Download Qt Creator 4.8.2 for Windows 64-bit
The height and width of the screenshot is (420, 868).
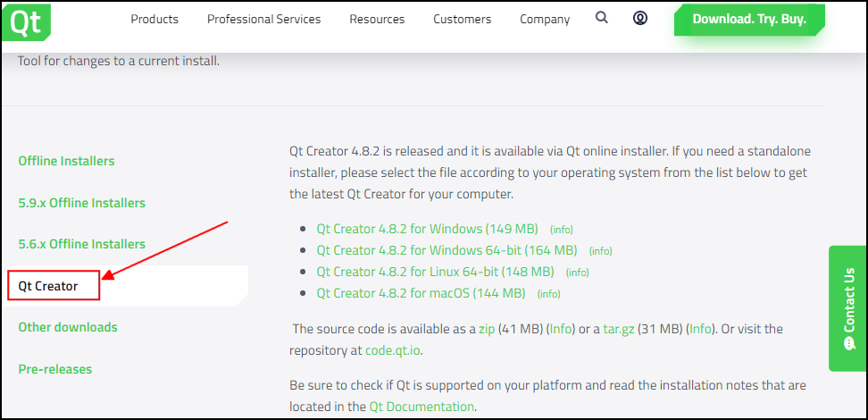(447, 250)
